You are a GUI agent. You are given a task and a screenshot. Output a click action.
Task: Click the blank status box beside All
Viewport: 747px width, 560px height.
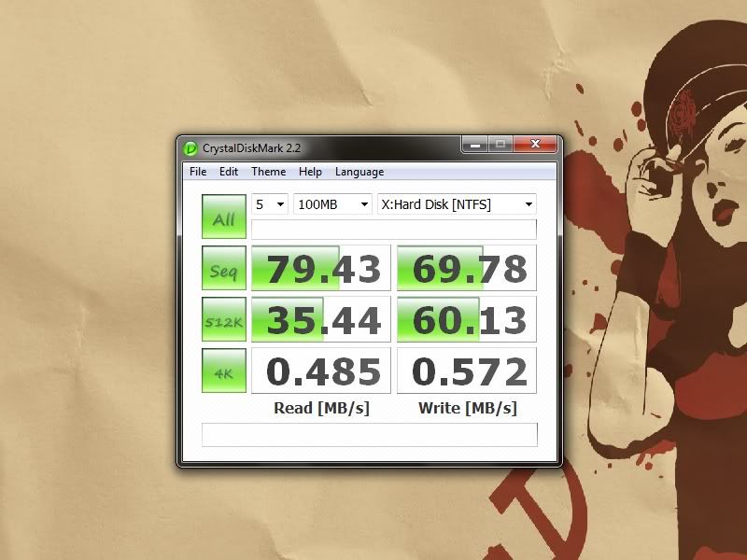point(394,229)
